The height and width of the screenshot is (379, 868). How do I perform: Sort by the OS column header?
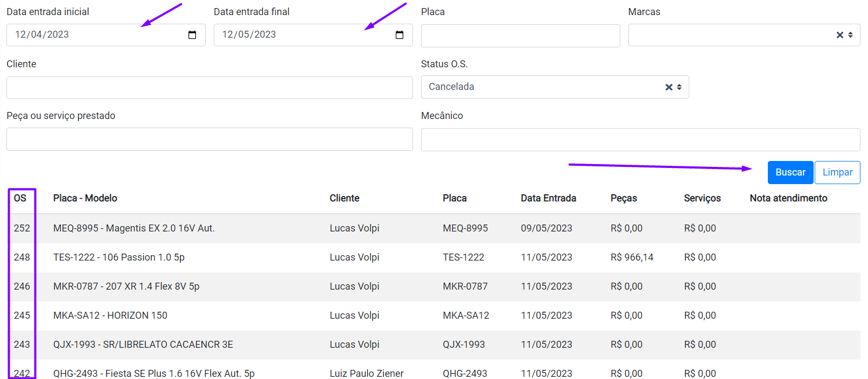point(20,198)
